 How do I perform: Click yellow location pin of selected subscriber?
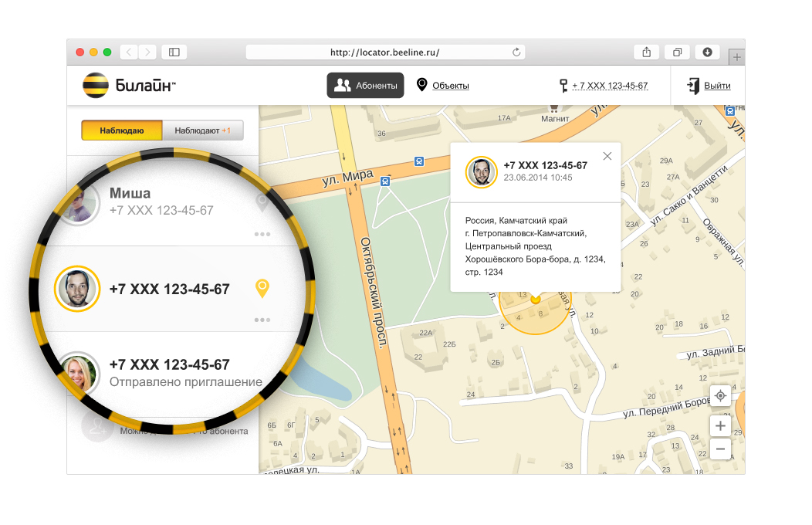coord(262,289)
